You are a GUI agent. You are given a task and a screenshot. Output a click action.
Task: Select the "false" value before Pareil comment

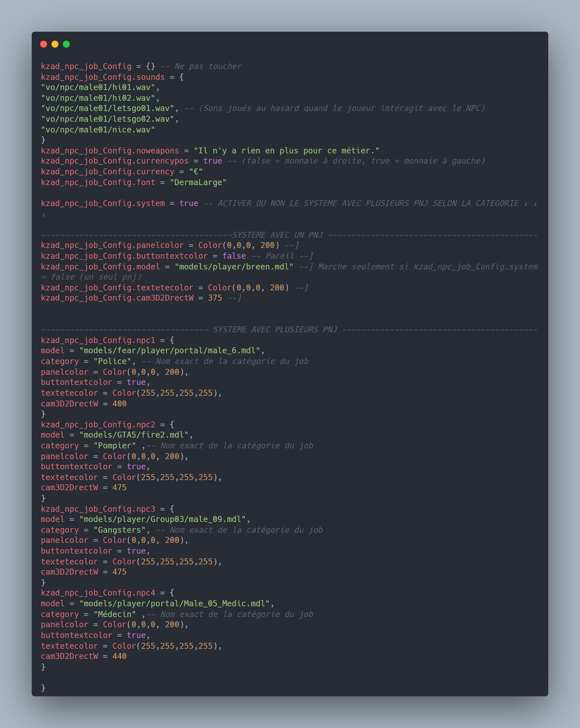pos(234,256)
